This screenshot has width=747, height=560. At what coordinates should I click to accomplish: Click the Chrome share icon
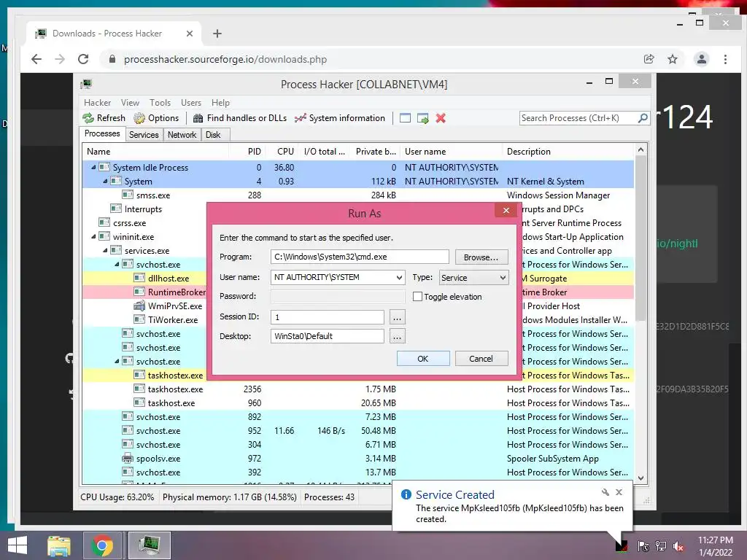click(x=649, y=59)
